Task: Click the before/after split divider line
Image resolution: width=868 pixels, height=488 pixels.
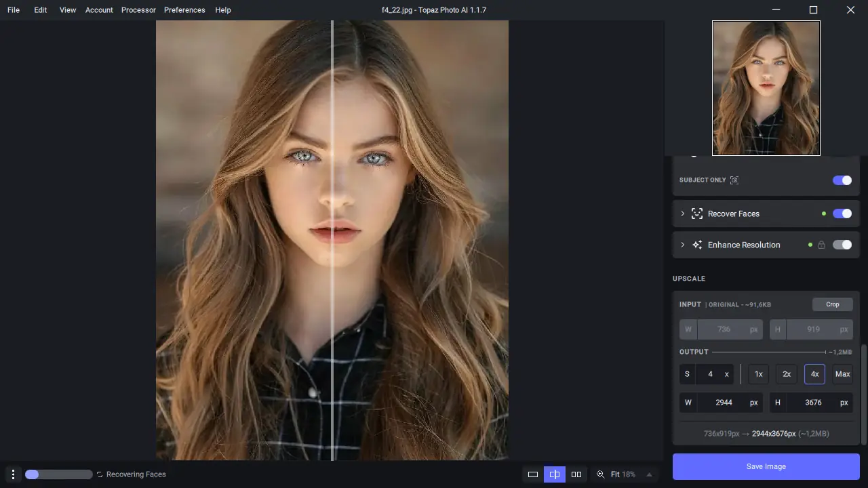Action: 332,241
